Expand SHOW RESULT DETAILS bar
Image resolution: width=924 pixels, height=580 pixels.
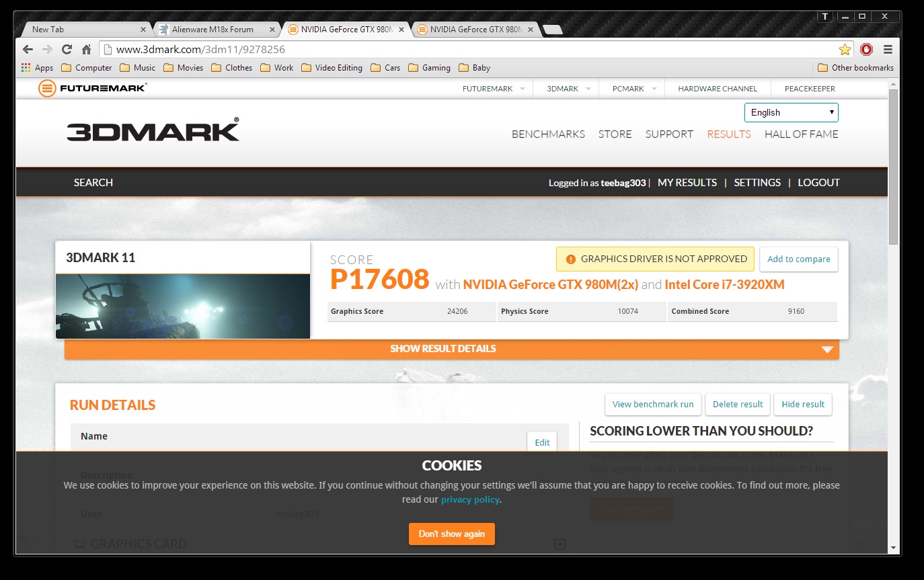pyautogui.click(x=452, y=349)
